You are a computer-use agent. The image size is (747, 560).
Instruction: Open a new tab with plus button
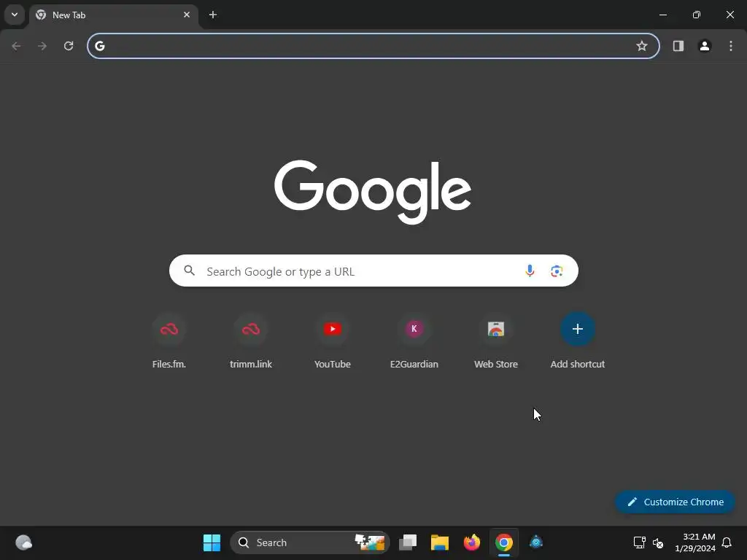[x=213, y=15]
